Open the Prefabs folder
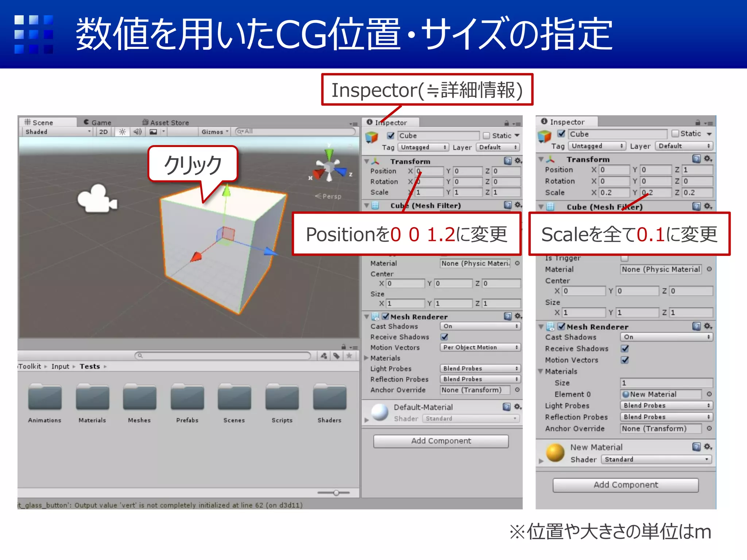747x560 pixels. (187, 403)
